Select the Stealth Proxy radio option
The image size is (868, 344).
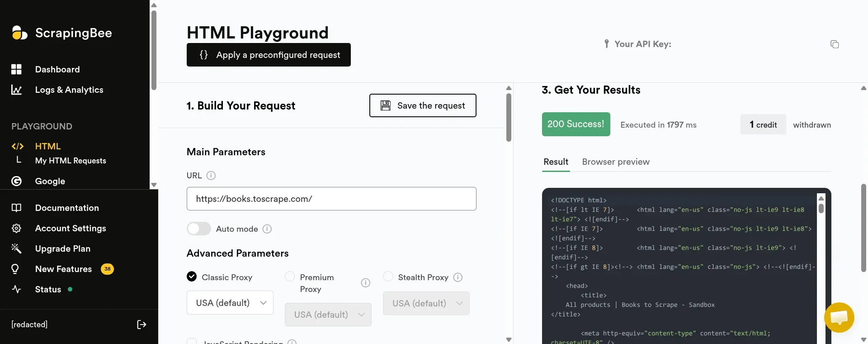(x=388, y=276)
